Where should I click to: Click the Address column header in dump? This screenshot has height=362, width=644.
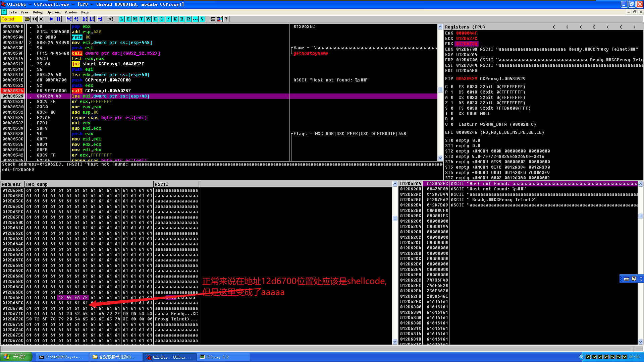12,184
